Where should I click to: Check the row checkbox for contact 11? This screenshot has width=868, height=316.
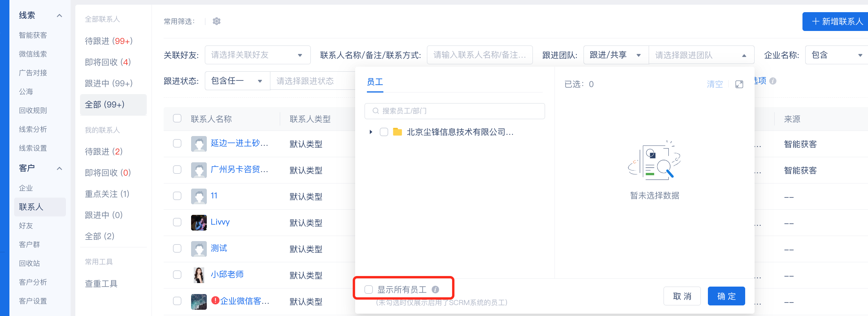177,196
